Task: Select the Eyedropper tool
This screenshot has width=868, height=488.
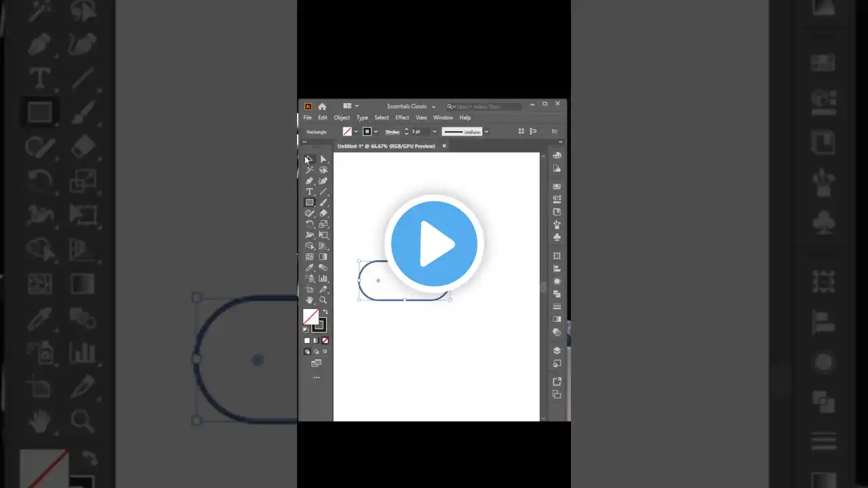Action: (309, 267)
